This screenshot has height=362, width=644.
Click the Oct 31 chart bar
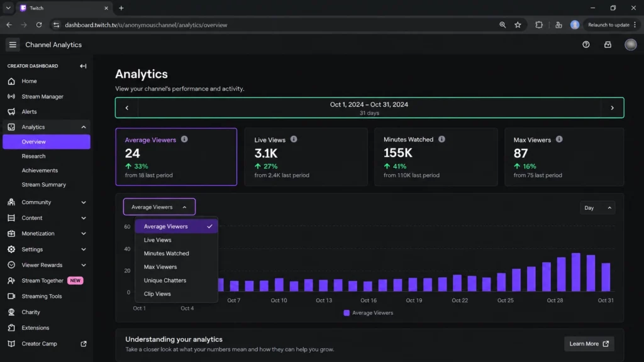click(606, 277)
